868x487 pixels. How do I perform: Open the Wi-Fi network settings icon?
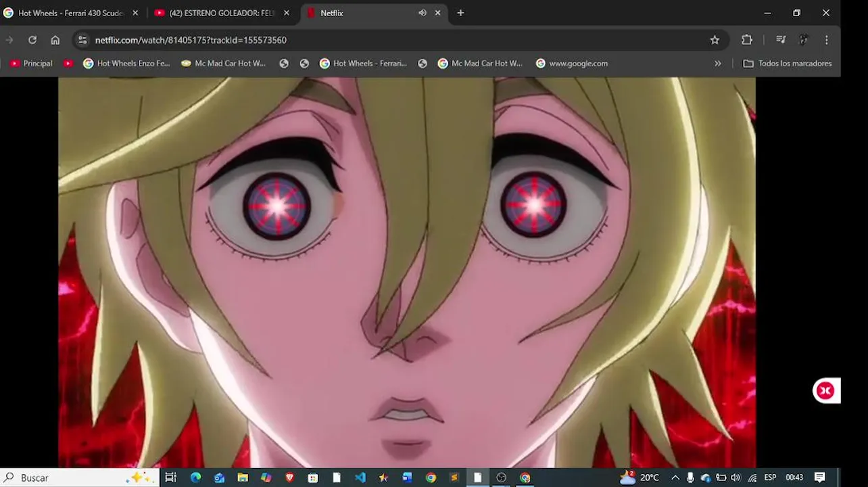(x=752, y=478)
